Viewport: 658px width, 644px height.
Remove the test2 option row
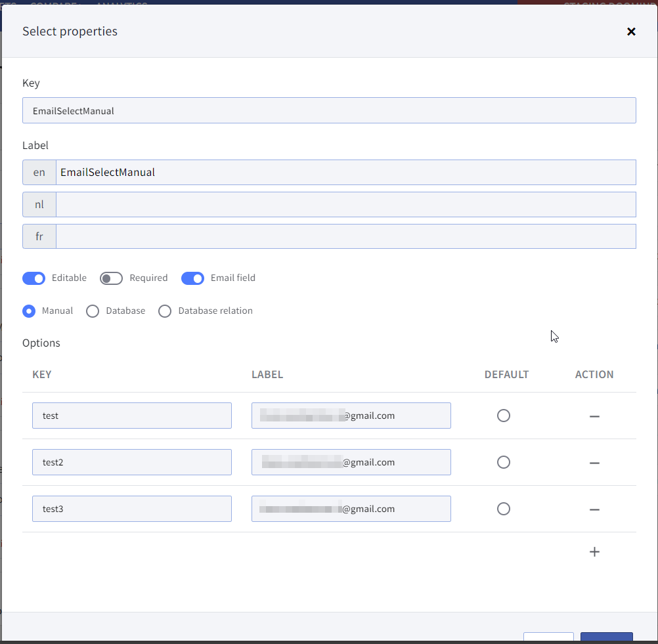[594, 463]
